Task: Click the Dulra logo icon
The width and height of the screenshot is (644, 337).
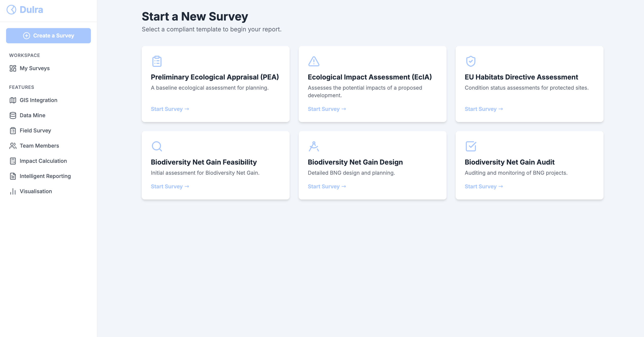Action: point(11,10)
